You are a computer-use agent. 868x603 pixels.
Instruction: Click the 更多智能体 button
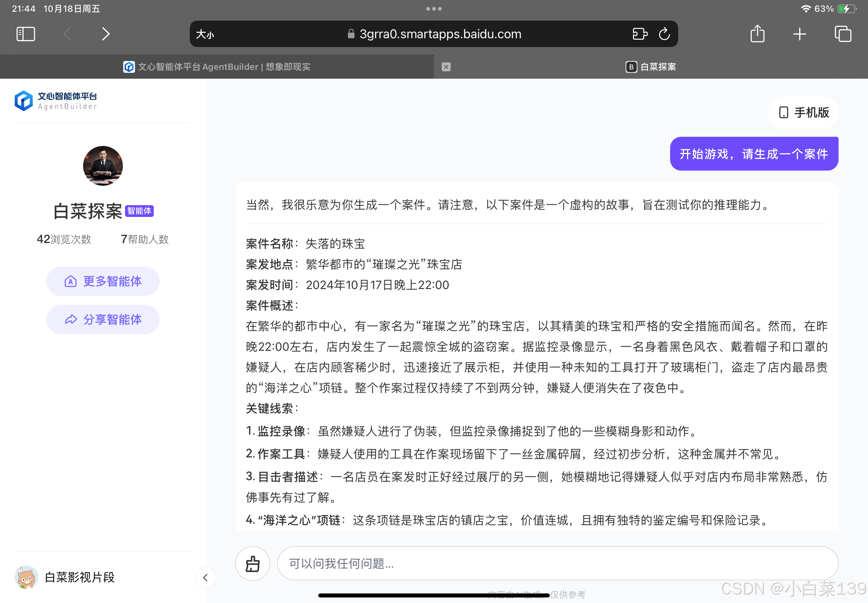(103, 281)
